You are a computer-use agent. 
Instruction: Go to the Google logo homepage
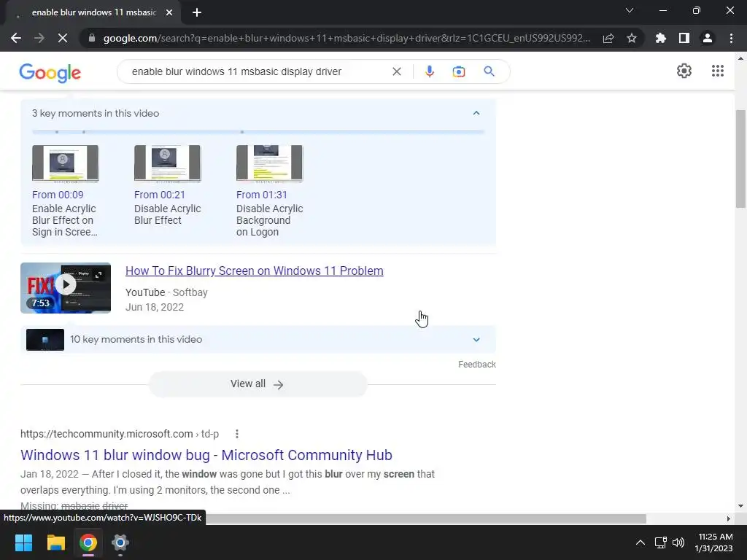50,73
